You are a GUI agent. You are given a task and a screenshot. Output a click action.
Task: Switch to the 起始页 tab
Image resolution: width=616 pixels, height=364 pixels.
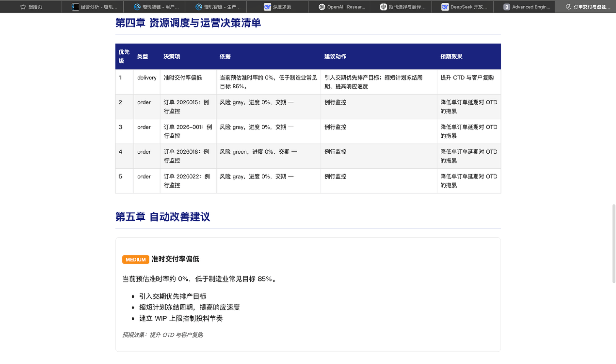tap(31, 7)
